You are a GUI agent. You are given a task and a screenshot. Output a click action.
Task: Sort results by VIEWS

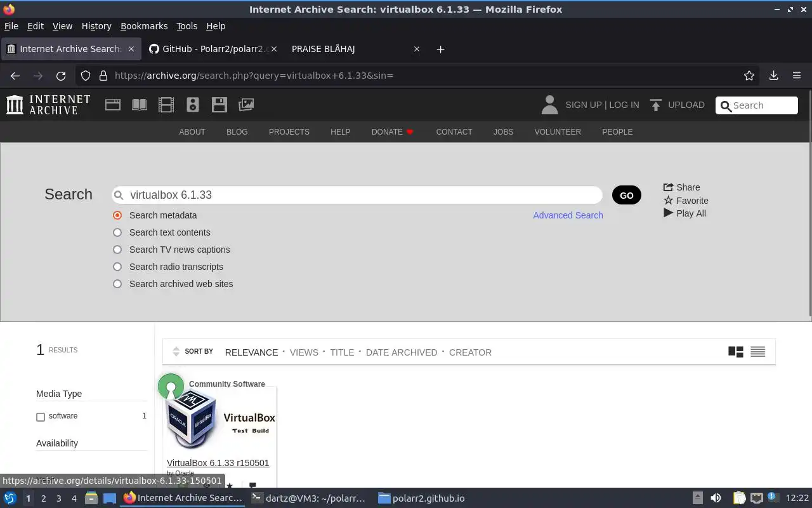[304, 352]
